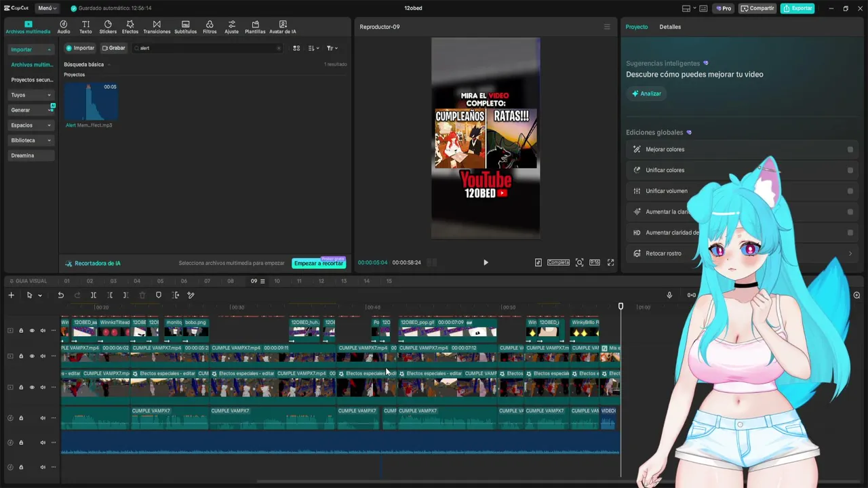
Task: Open the Avatar de IA tab
Action: (x=283, y=27)
